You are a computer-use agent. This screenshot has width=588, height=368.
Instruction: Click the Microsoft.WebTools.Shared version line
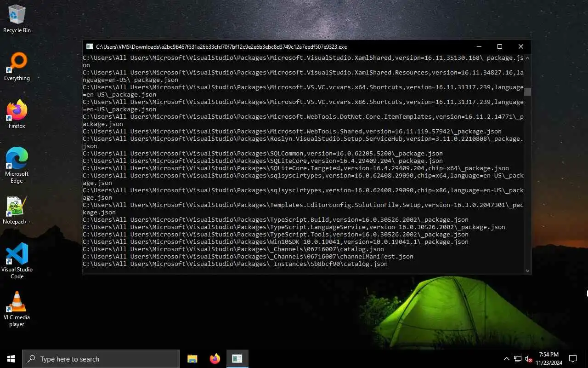[292, 132]
